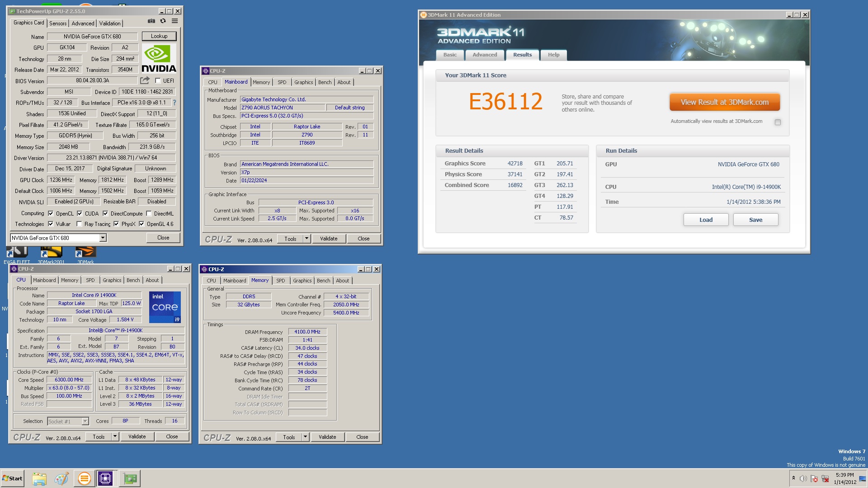Show hidden tray icons arrow
This screenshot has width=868, height=488.
[x=793, y=478]
